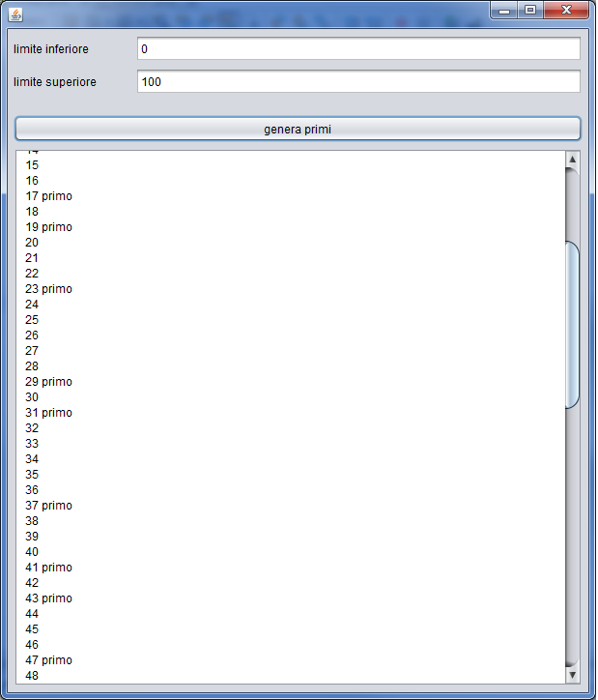598x700 pixels.
Task: Click the scrollbar track below the thumb
Action: pyautogui.click(x=572, y=532)
